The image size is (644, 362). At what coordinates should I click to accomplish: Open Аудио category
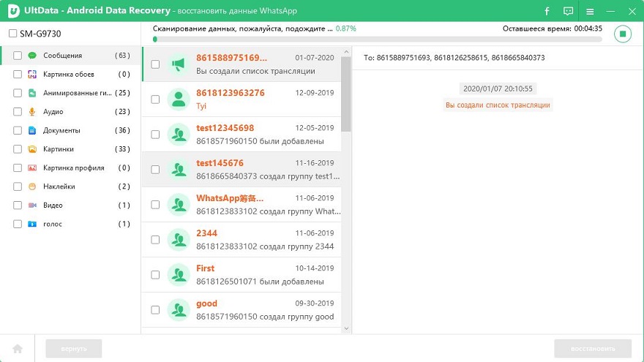coord(71,112)
